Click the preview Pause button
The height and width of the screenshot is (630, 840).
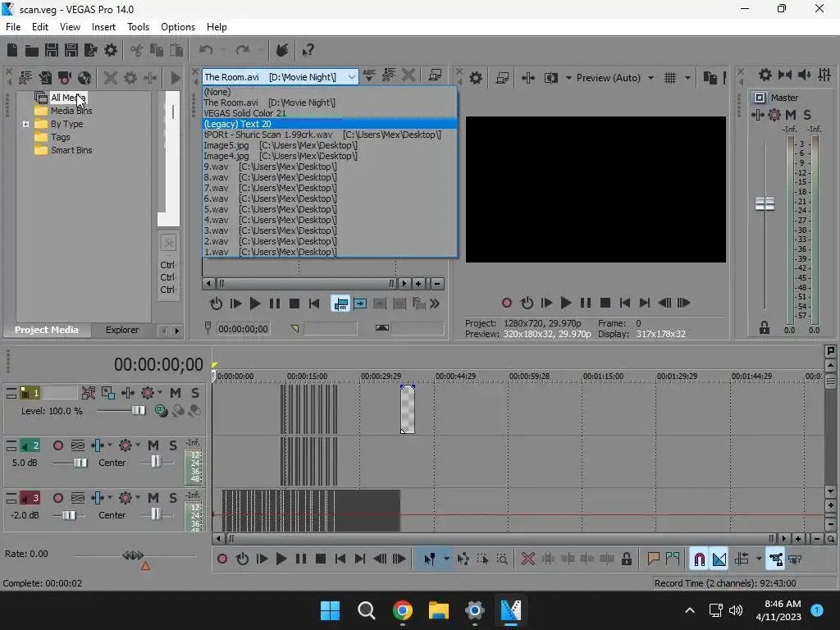click(x=586, y=304)
